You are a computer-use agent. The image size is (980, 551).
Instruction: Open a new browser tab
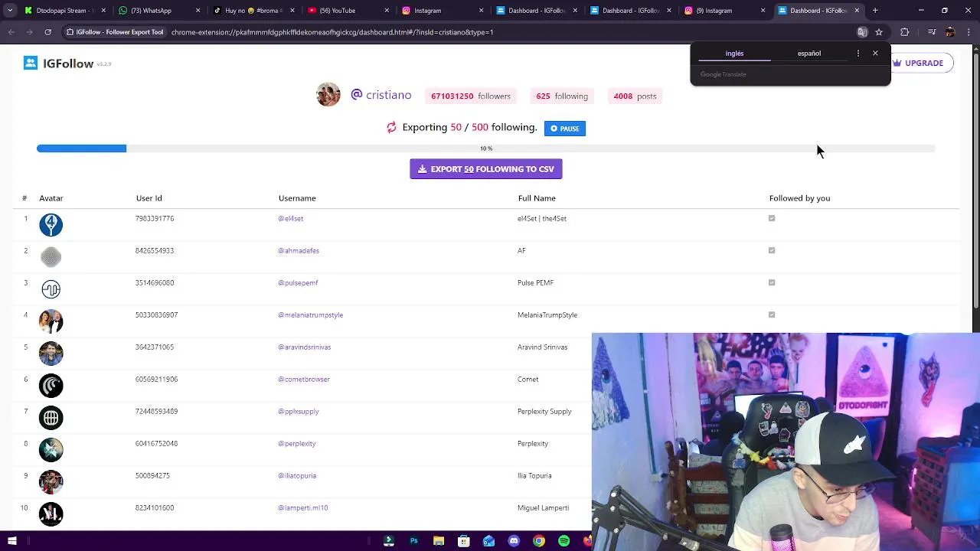875,11
